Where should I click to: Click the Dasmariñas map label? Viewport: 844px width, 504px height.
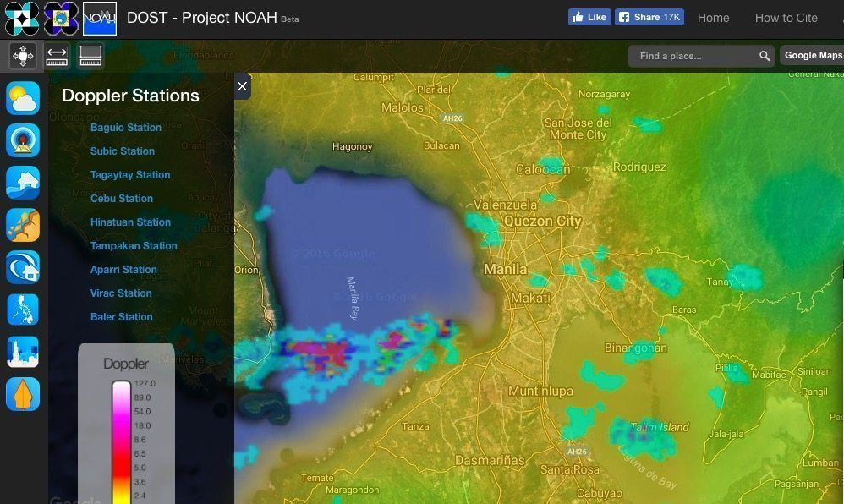tap(490, 460)
